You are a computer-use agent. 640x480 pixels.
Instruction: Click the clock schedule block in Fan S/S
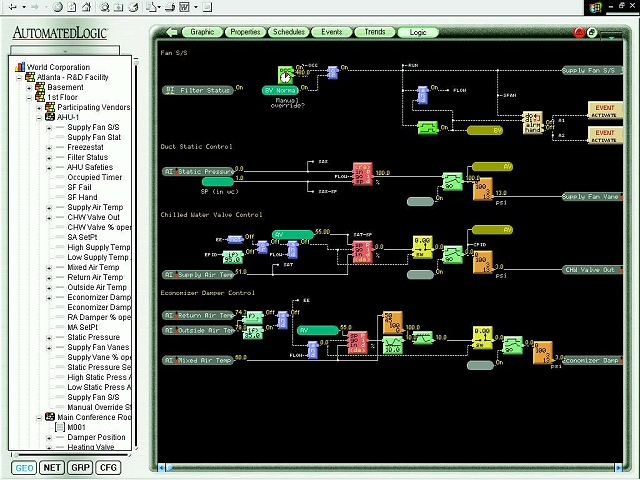286,75
